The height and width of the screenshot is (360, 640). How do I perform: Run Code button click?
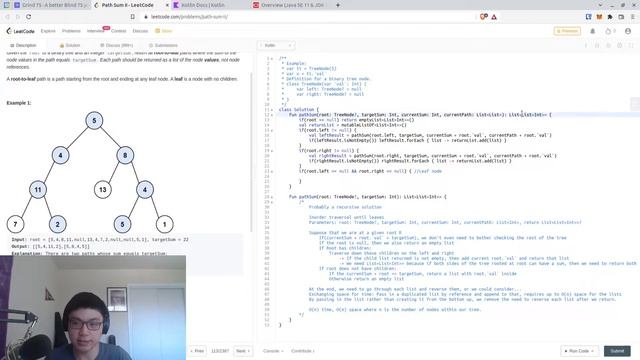coord(579,351)
